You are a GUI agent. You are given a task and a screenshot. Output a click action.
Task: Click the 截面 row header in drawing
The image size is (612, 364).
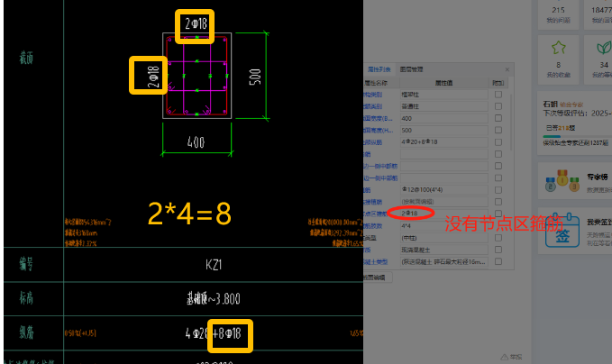point(26,59)
